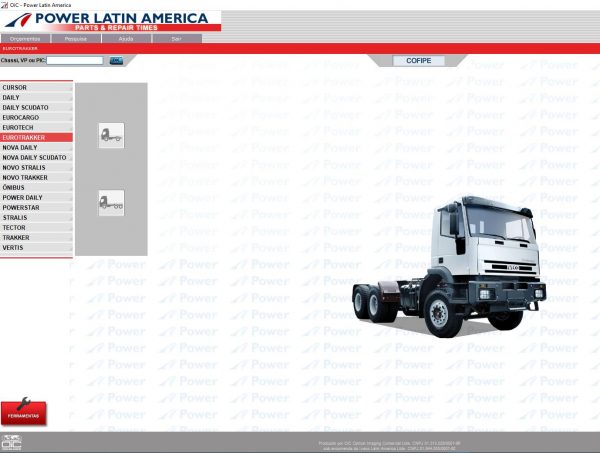Select NOVA DAILY in the model list
Screen dimensions: 600x453
[36, 148]
